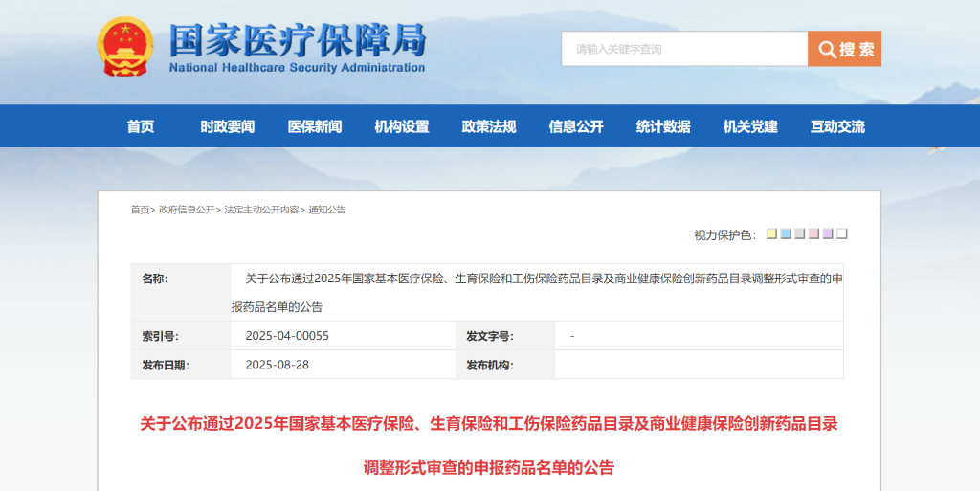Open the 时政要闻 navigation item
980x491 pixels.
[228, 126]
